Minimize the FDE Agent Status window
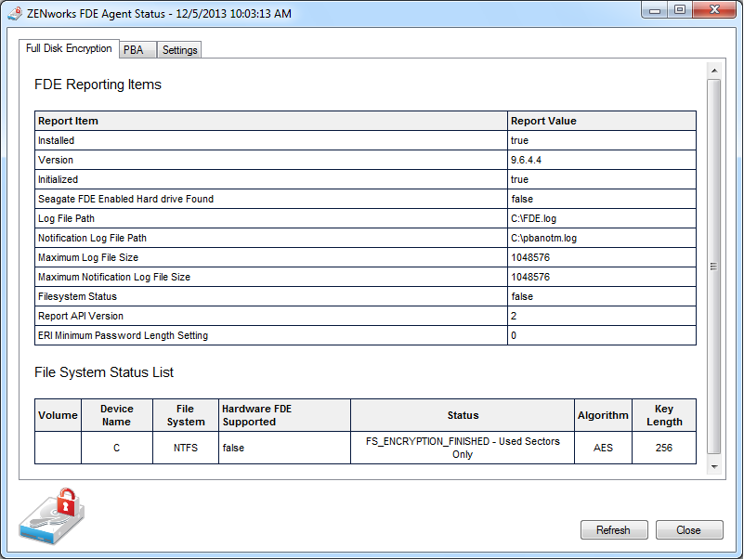 pos(655,9)
